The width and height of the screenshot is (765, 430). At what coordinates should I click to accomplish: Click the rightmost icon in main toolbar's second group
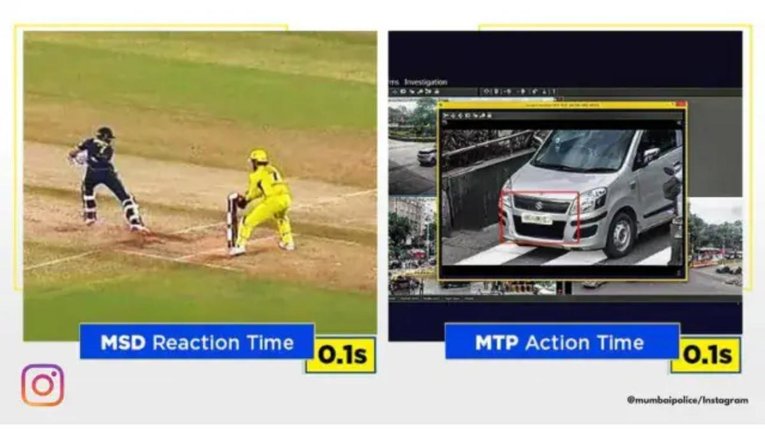(554, 91)
